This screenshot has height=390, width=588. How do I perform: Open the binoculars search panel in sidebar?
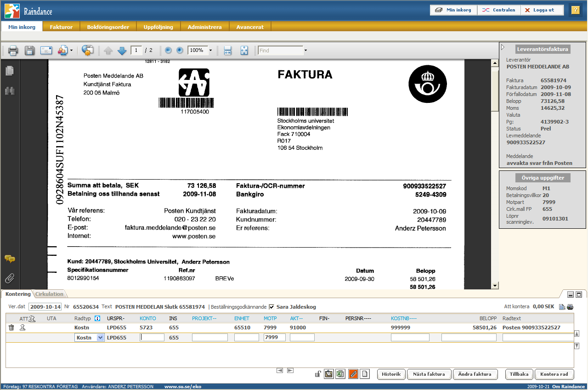9,91
